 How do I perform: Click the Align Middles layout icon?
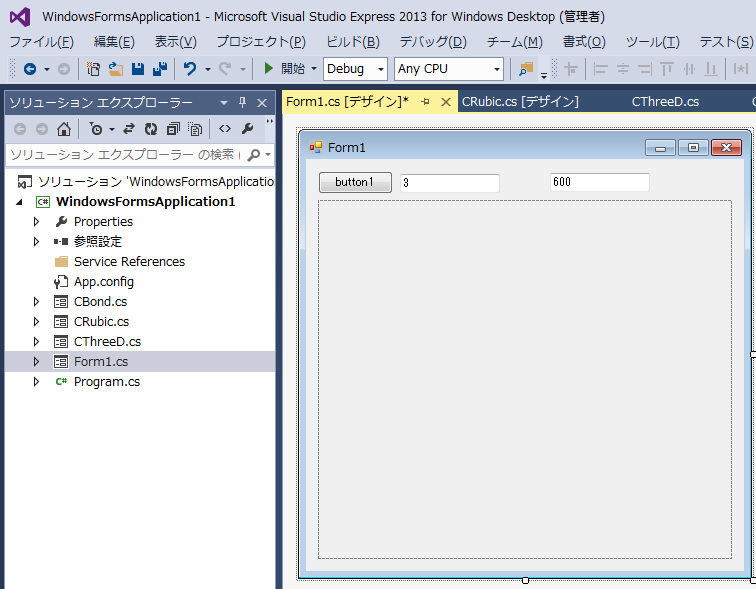689,69
